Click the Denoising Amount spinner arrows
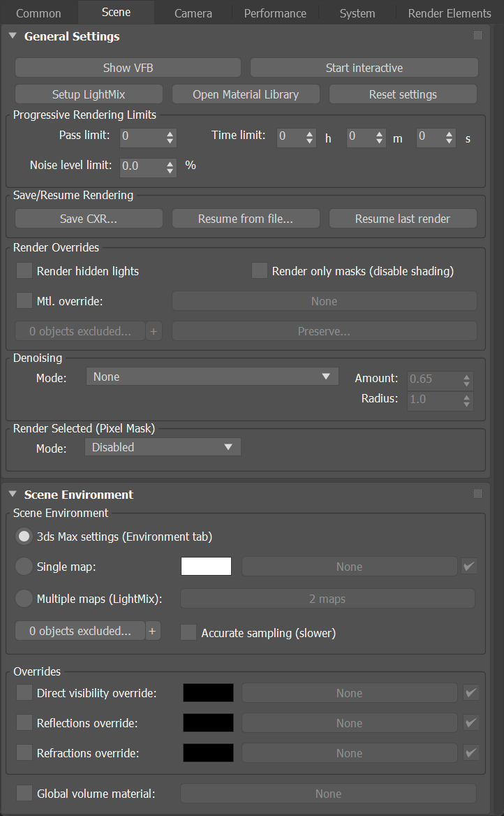The width and height of the screenshot is (504, 816). pos(466,381)
